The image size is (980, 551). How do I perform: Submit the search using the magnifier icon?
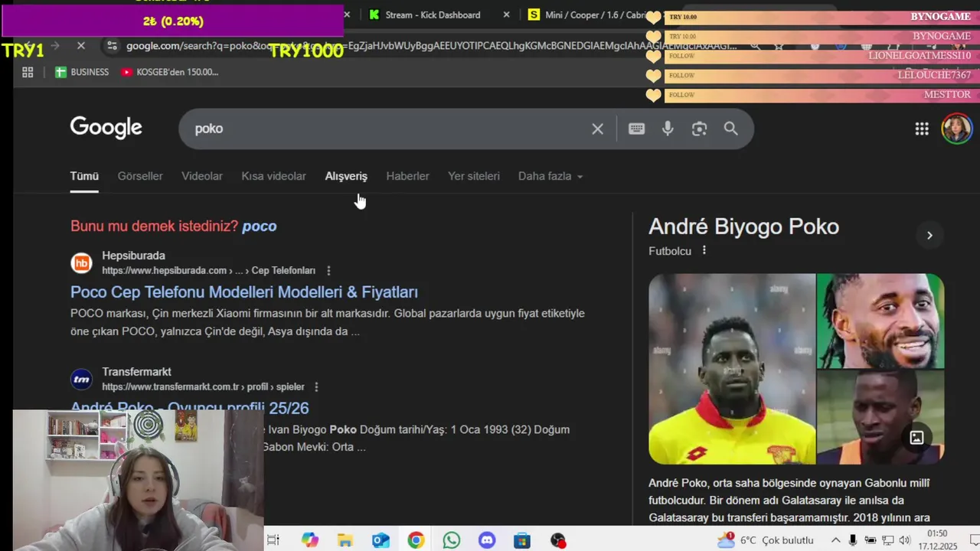pyautogui.click(x=731, y=129)
